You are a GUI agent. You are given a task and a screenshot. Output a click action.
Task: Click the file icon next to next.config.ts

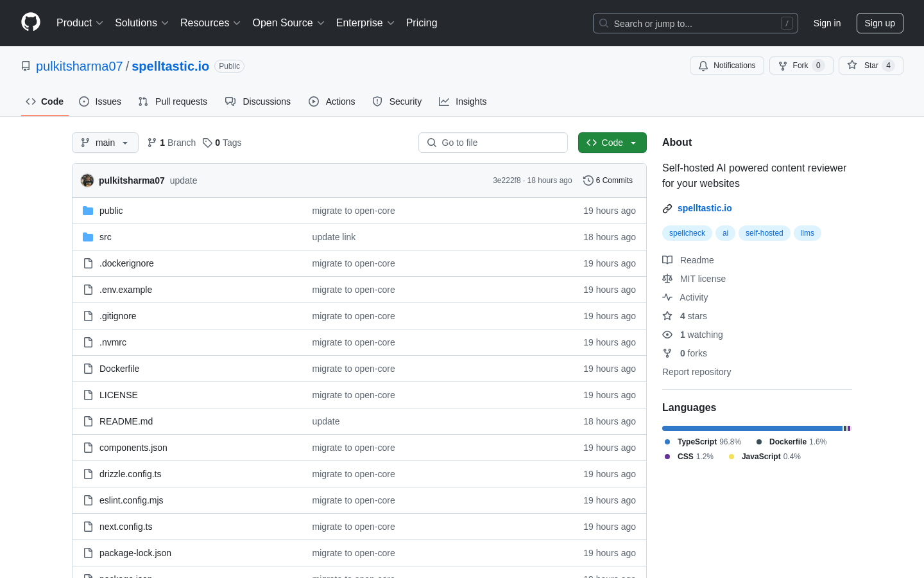pos(88,527)
